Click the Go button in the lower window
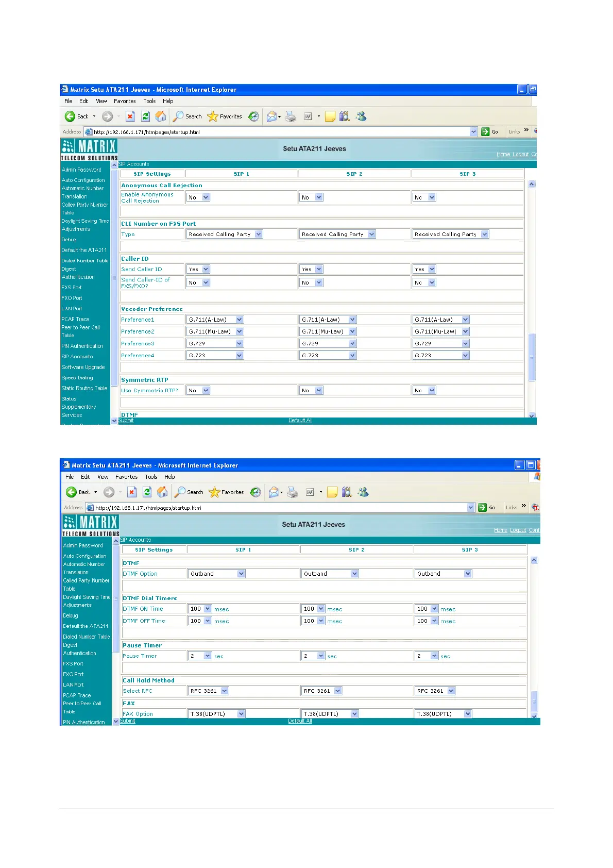The width and height of the screenshot is (613, 868). tap(487, 508)
